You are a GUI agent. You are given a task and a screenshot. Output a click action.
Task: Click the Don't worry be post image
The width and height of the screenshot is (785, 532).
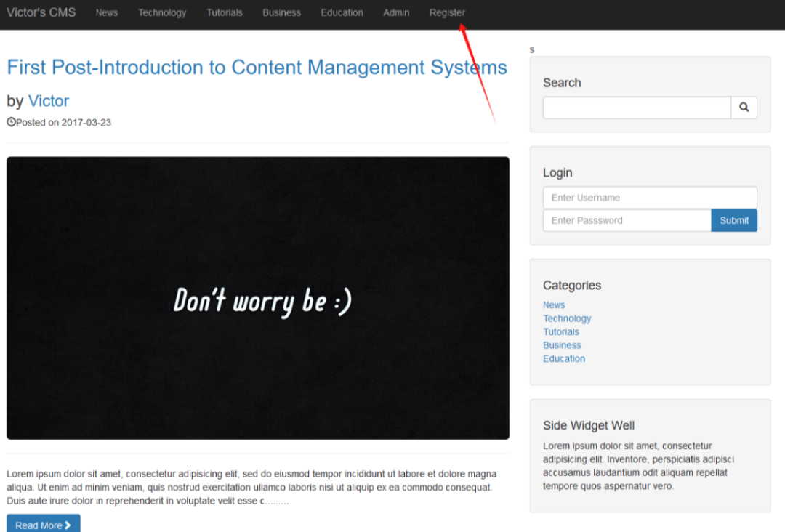(x=257, y=298)
